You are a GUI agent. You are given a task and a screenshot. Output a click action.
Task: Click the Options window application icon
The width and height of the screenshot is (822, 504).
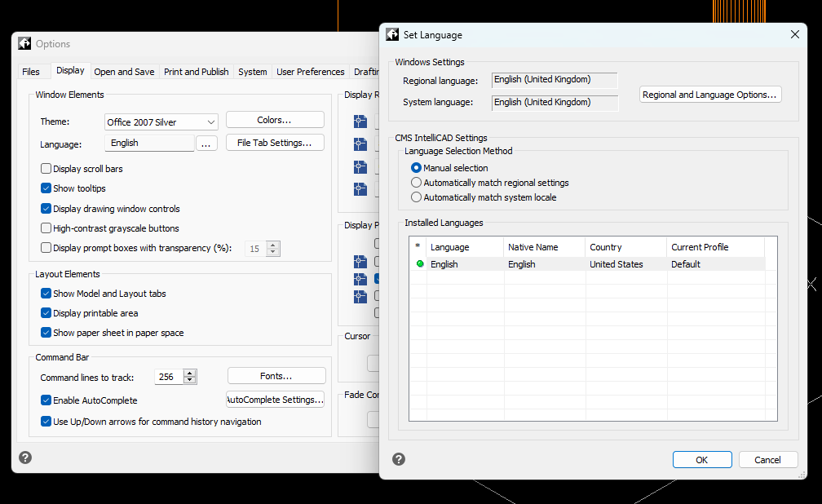(24, 43)
